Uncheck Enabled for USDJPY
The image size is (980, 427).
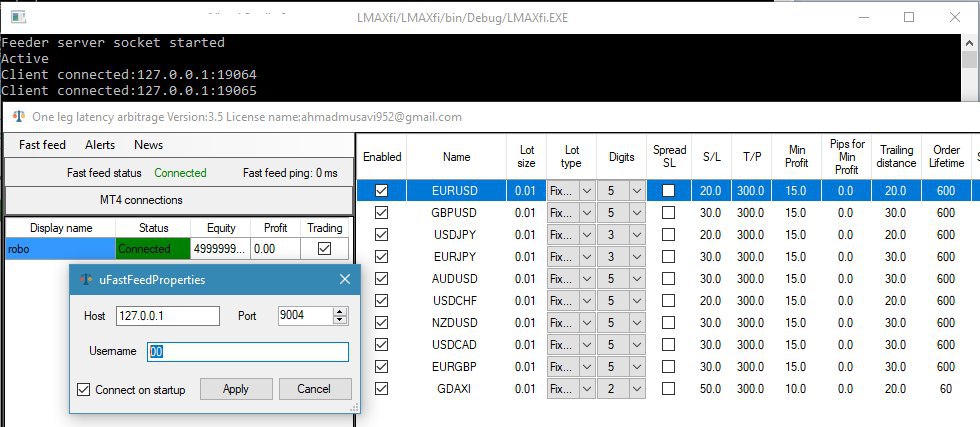(x=381, y=234)
